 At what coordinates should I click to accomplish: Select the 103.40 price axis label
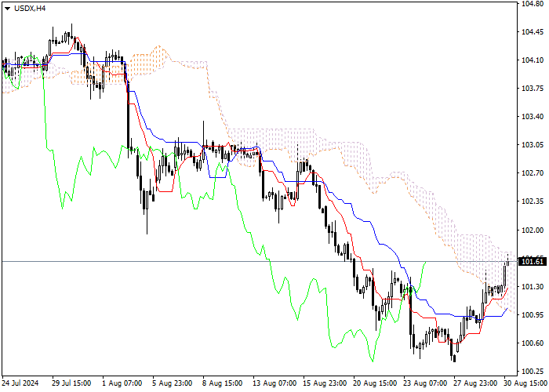click(533, 117)
